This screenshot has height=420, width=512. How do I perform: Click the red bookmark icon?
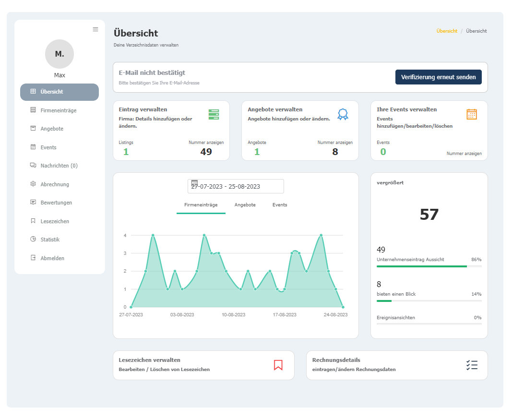tap(278, 365)
